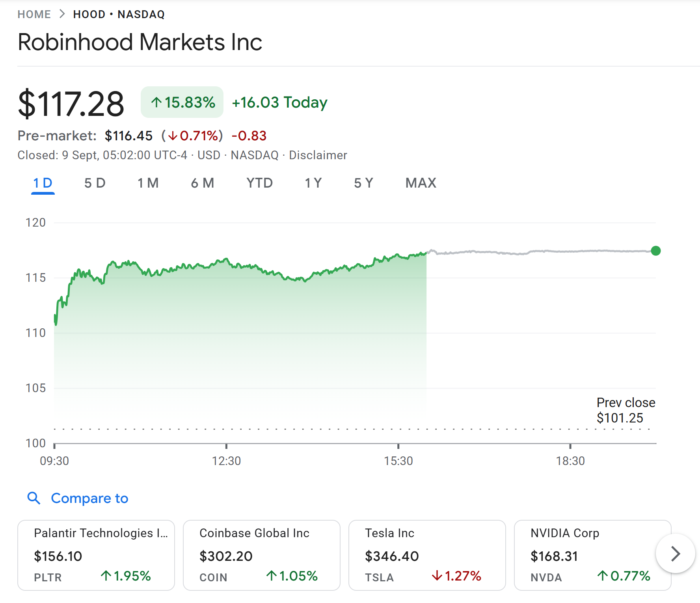Click the next arrow on comparison carousel
Image resolution: width=700 pixels, height=603 pixels.
[675, 554]
